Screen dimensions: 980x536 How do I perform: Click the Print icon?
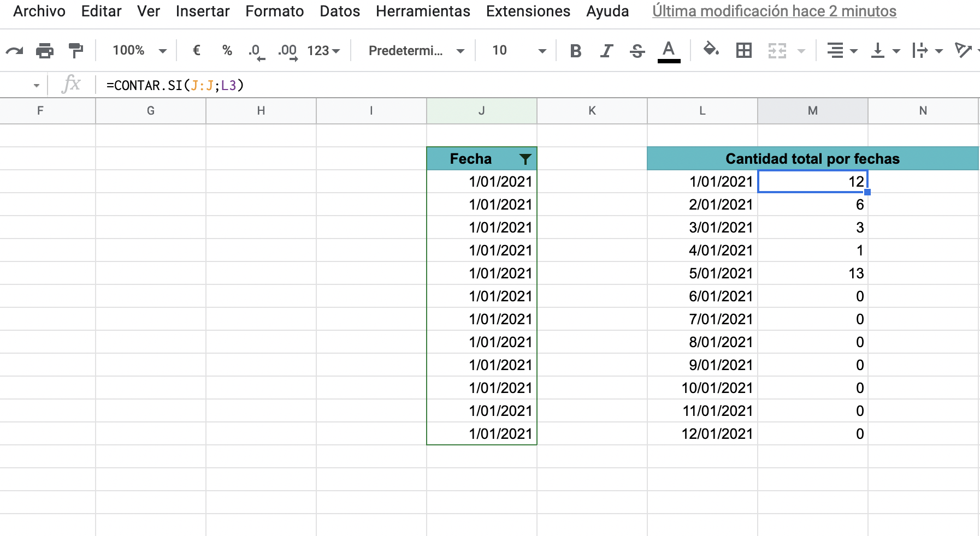45,51
